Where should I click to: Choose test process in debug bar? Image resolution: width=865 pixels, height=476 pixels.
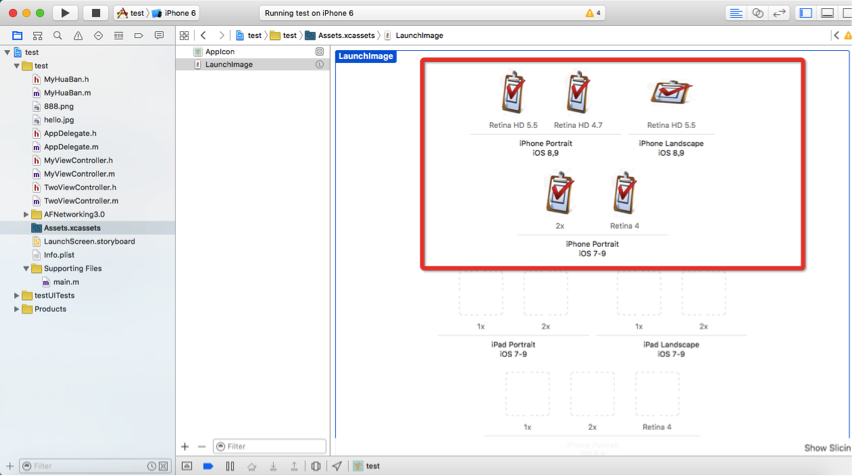[367, 466]
